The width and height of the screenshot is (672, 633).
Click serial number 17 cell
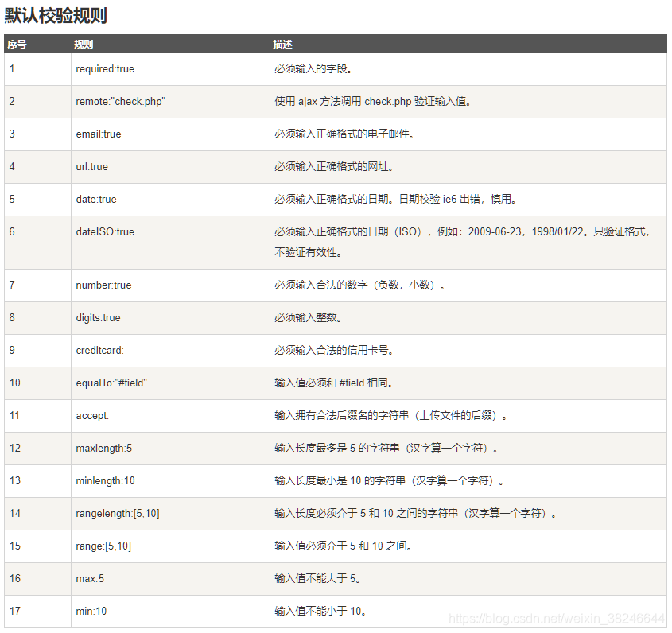pos(37,612)
